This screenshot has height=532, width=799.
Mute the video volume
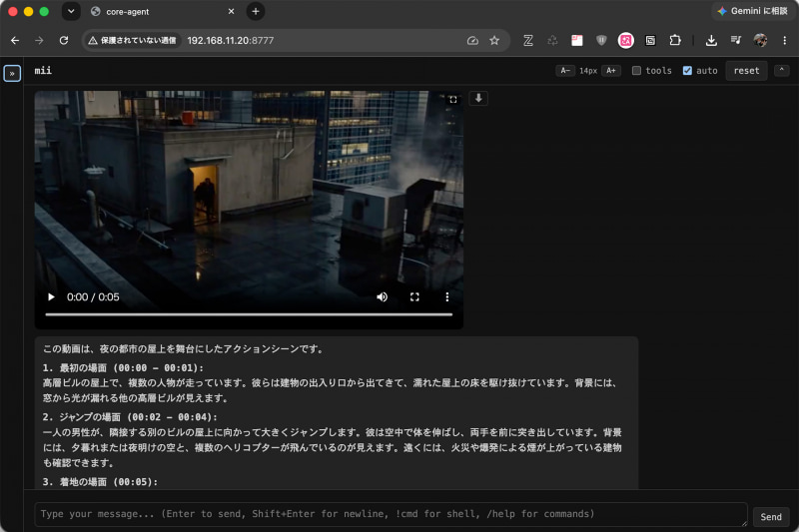(383, 296)
